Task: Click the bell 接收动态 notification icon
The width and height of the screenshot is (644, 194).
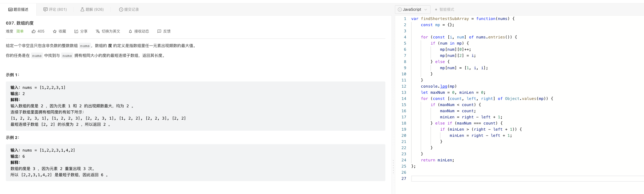Action: [130, 31]
